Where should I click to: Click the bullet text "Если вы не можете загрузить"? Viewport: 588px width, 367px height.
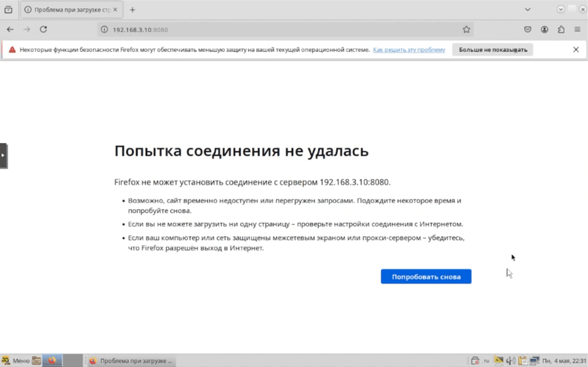pyautogui.click(x=295, y=224)
